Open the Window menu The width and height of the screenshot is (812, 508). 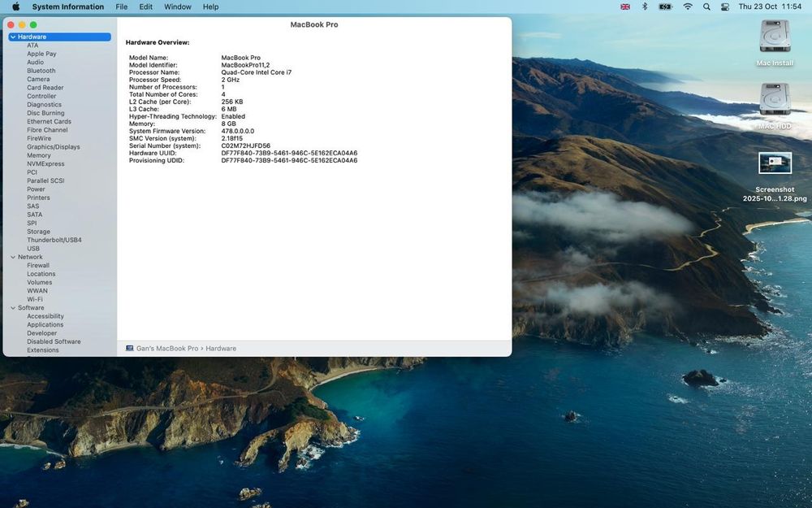click(x=178, y=7)
